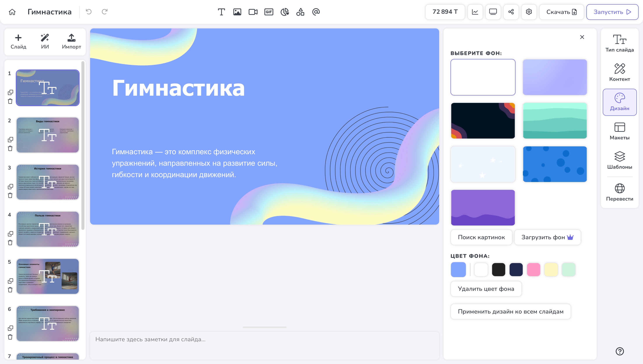This screenshot has height=364, width=643.
Task: Delete slide 5
Action: [x=10, y=290]
